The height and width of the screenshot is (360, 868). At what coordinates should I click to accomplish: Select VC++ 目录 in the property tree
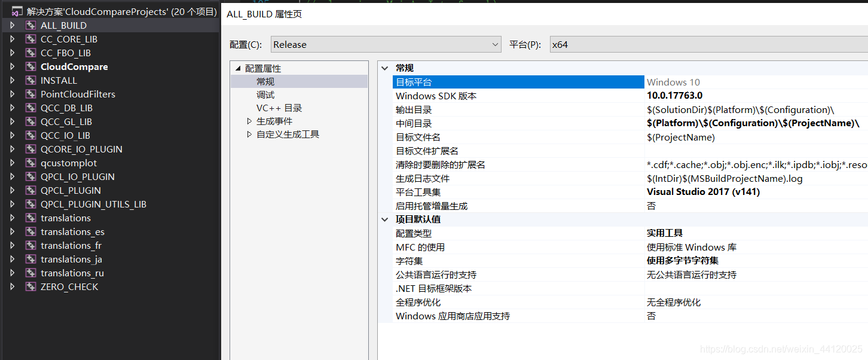click(x=279, y=108)
